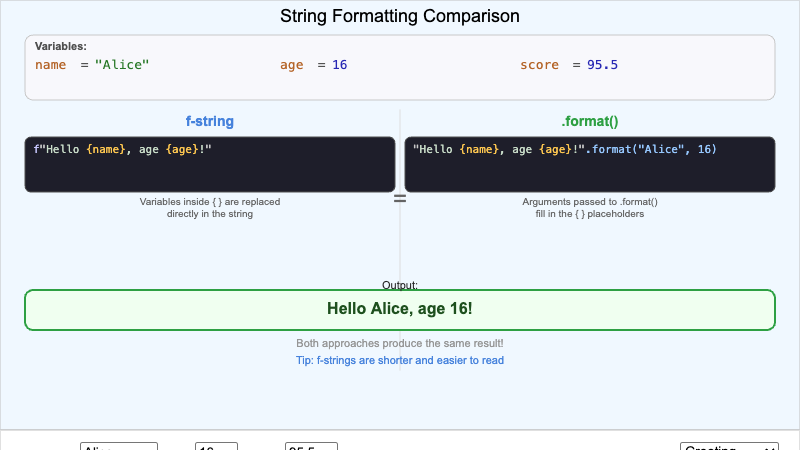The height and width of the screenshot is (450, 800).
Task: Click the {age} placeholder in the .format() code
Action: point(556,149)
